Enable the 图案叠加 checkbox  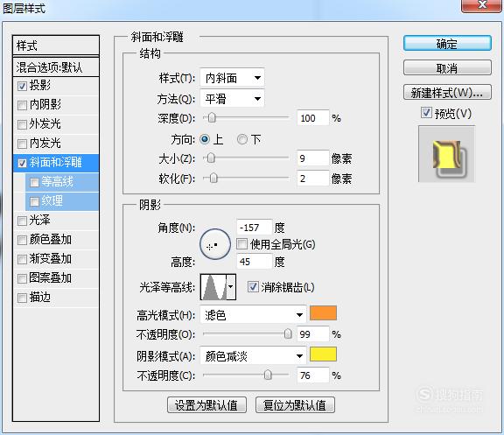click(22, 278)
